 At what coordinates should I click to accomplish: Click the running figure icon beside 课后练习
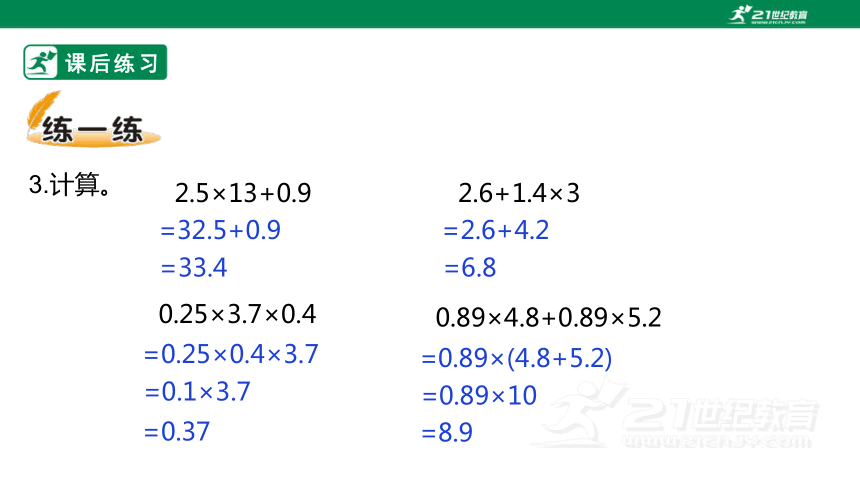point(41,63)
